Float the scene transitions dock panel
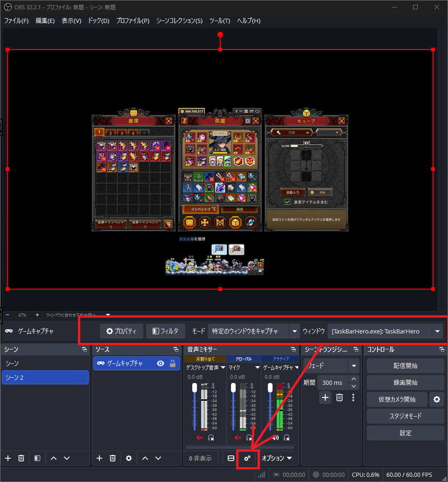Viewport: 448px width, 482px height. click(356, 349)
